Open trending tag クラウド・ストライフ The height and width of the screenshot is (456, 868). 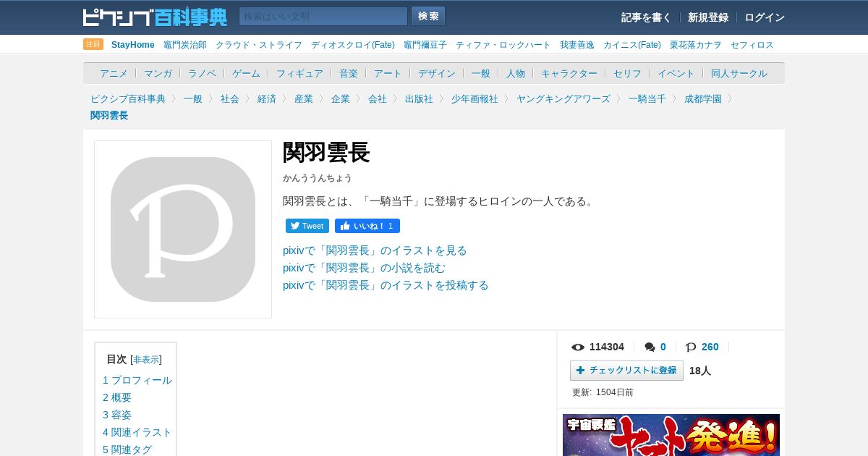[x=259, y=45]
